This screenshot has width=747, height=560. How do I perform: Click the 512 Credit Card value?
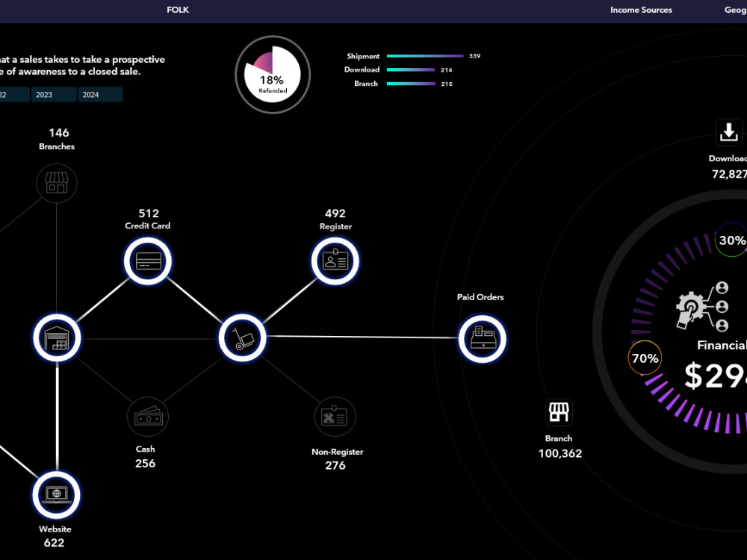149,214
